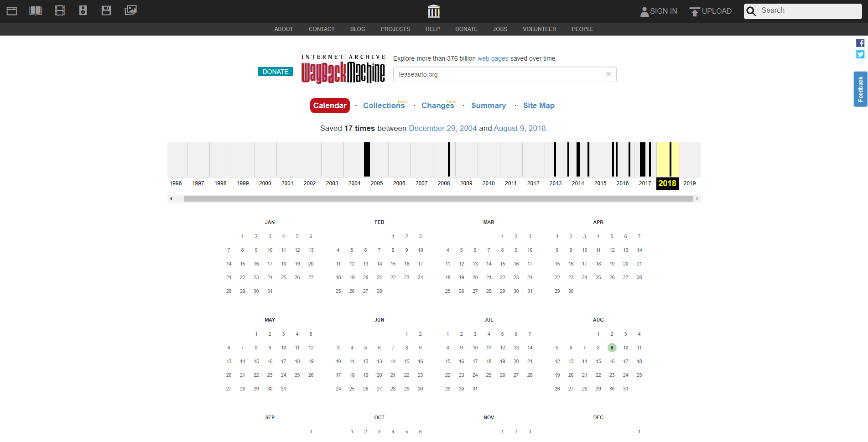This screenshot has width=868, height=442.
Task: Select the Calendar tab
Action: [x=330, y=105]
